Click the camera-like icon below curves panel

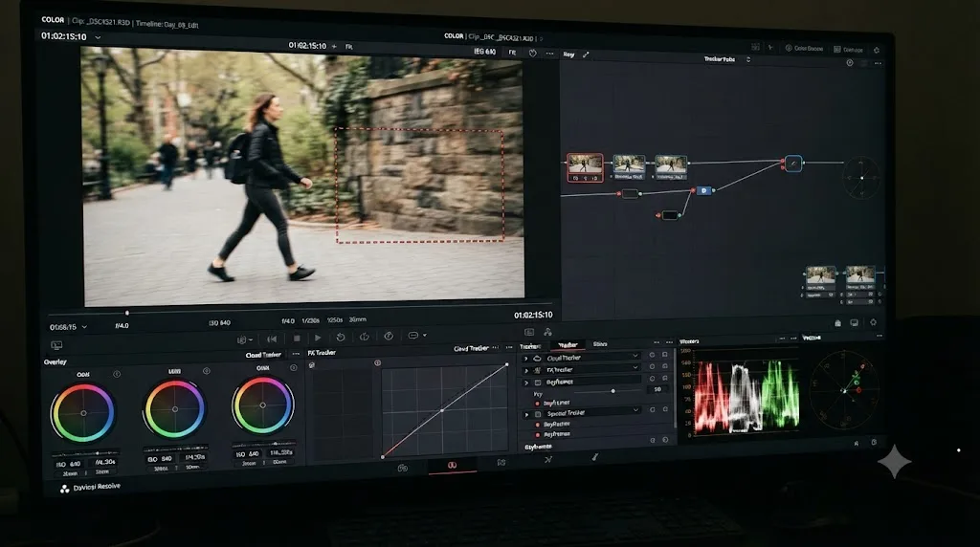(403, 468)
